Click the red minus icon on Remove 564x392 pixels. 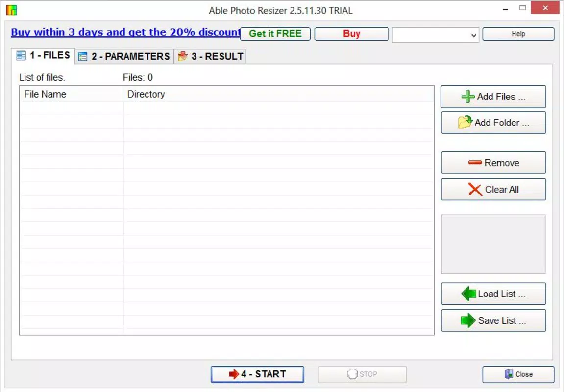point(475,162)
